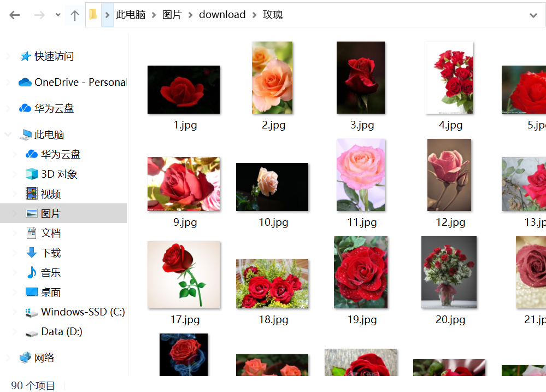The image size is (546, 392).
Task: Select thumbnail 12.jpg
Action: [449, 175]
